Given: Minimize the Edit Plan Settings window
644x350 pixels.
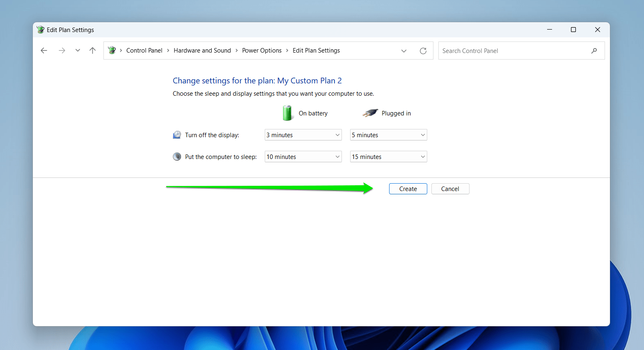Looking at the screenshot, I should pyautogui.click(x=550, y=30).
